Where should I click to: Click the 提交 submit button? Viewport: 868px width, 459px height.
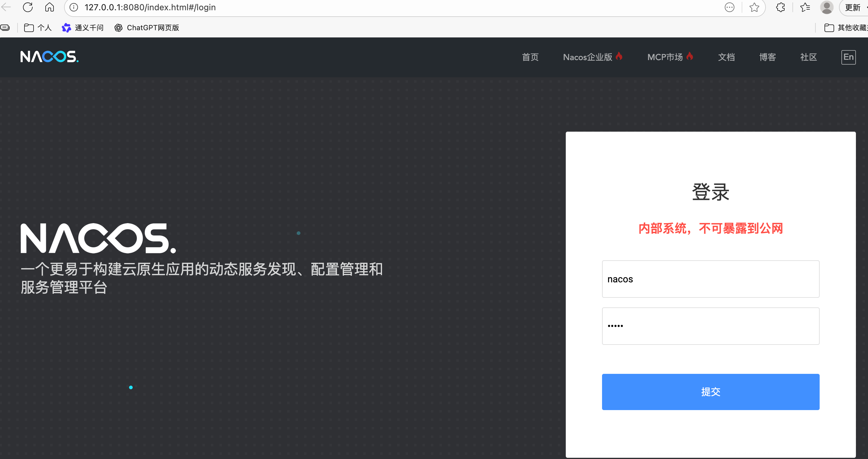711,392
